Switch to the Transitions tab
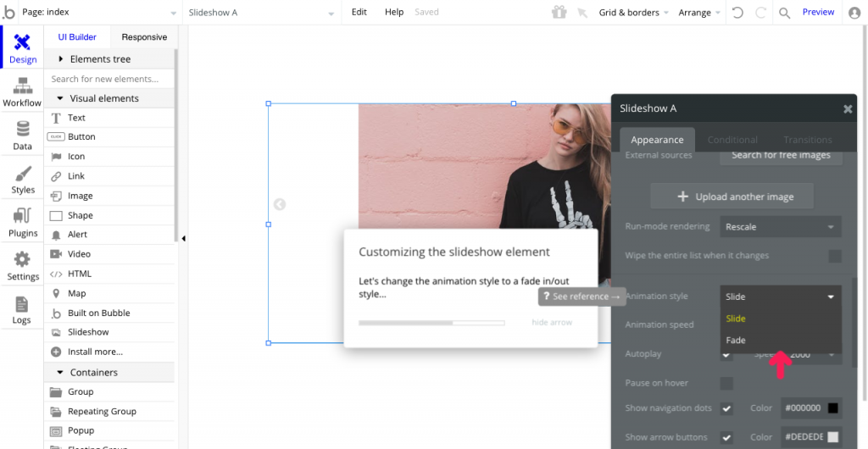Screen dimensions: 868x449 [x=808, y=140]
